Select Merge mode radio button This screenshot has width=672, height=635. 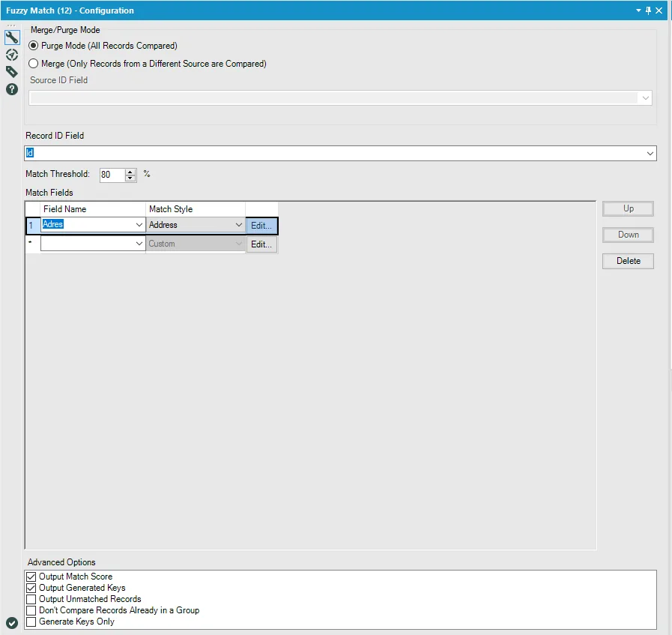34,64
